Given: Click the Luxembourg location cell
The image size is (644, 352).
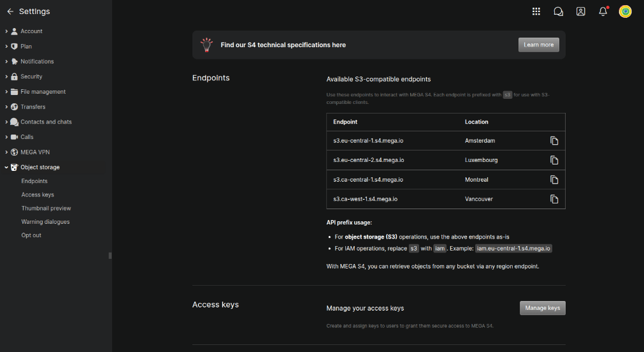Looking at the screenshot, I should pyautogui.click(x=482, y=160).
